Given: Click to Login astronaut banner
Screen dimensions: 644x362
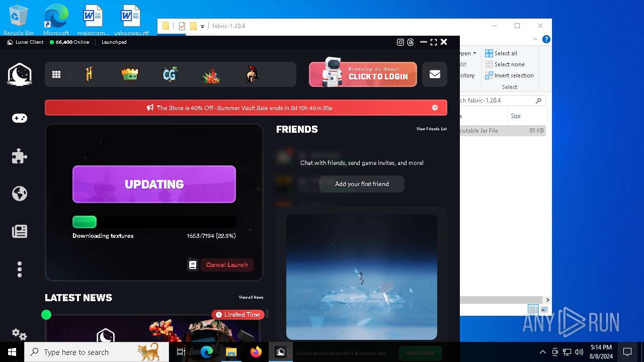Looking at the screenshot, I should [363, 74].
